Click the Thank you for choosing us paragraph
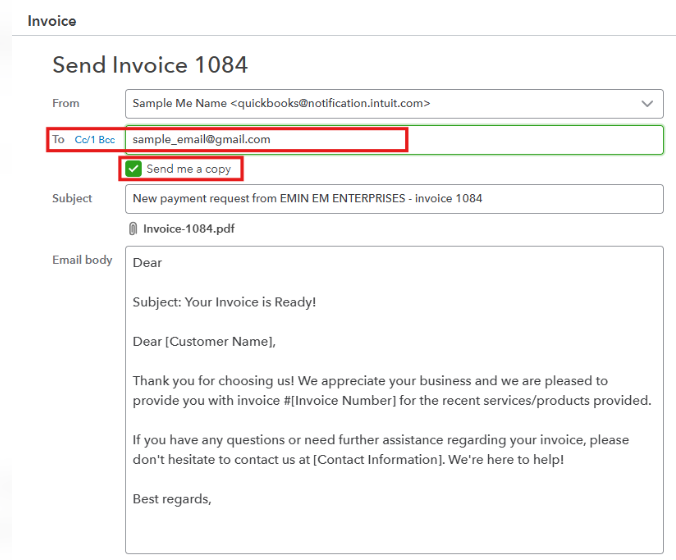 (x=392, y=390)
